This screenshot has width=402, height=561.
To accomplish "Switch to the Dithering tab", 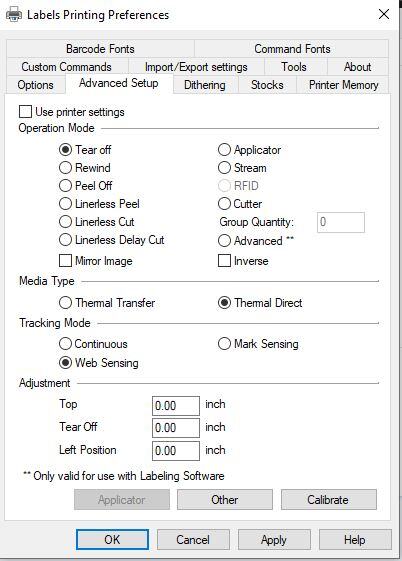I will tap(206, 85).
